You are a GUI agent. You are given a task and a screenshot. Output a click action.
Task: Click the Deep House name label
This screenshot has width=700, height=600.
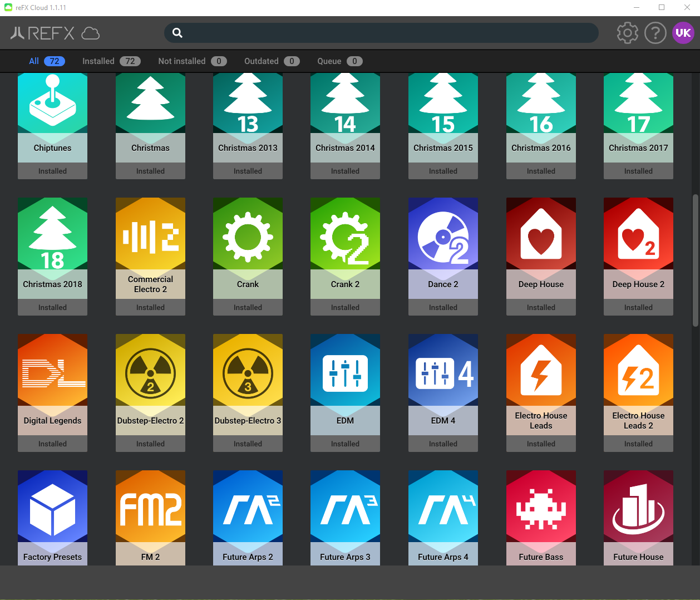click(x=541, y=284)
